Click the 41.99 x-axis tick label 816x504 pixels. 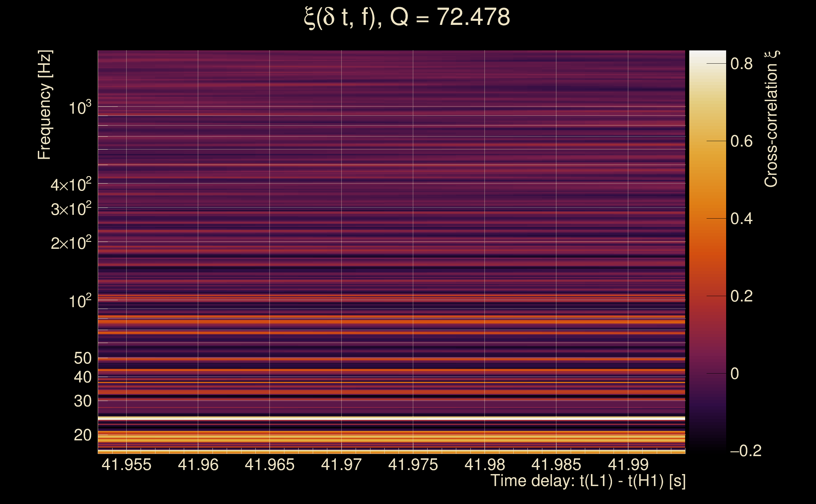pyautogui.click(x=628, y=465)
